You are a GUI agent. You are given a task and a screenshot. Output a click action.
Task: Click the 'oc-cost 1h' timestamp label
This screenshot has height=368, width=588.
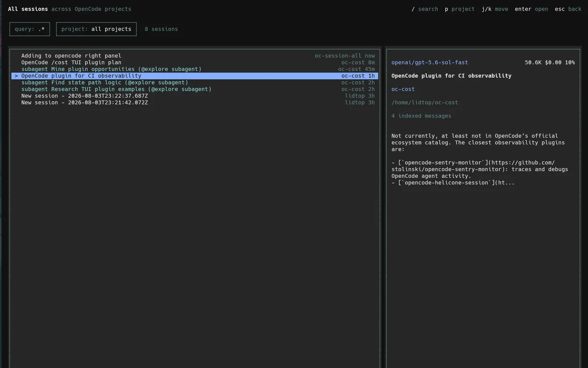click(x=358, y=76)
